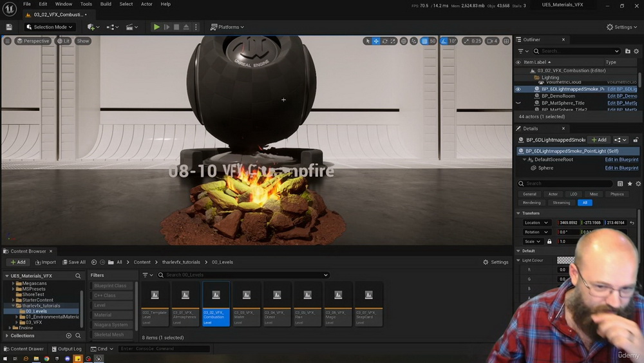Open the Selection Mode dropdown

(50, 27)
